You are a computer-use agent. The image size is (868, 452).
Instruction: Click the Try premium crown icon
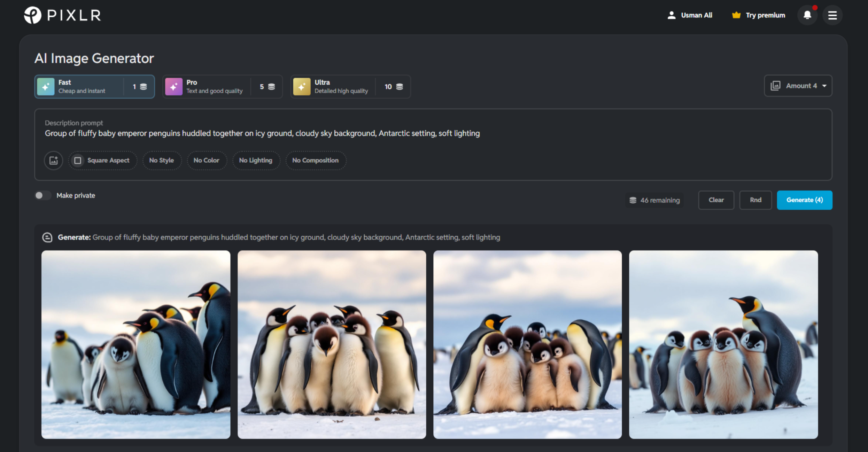pos(736,15)
